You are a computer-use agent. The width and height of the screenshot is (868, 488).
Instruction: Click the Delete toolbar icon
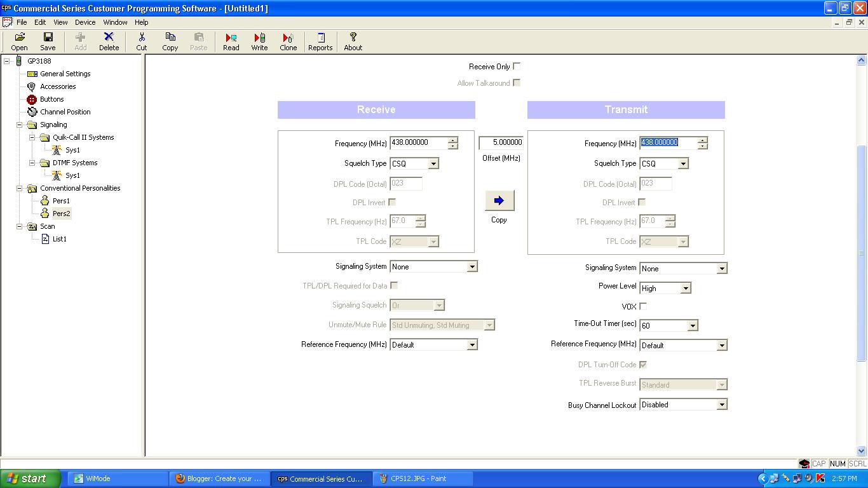coord(109,42)
